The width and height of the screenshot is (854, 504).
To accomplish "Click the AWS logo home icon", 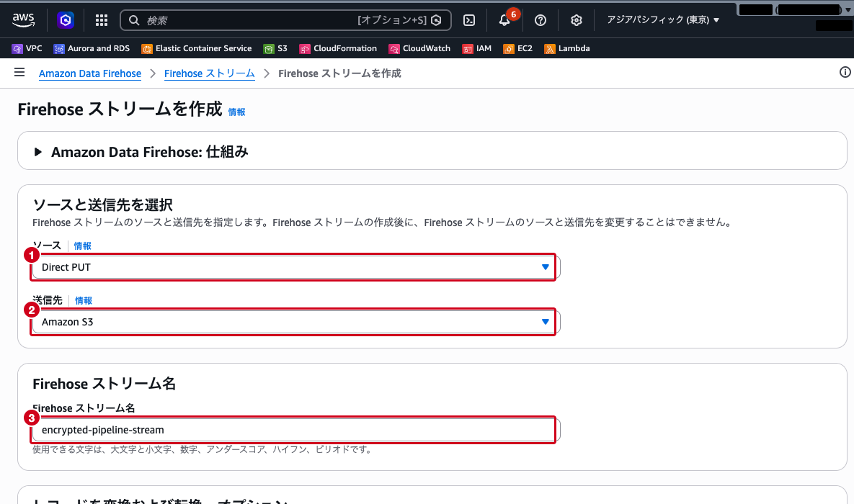I will tap(23, 19).
